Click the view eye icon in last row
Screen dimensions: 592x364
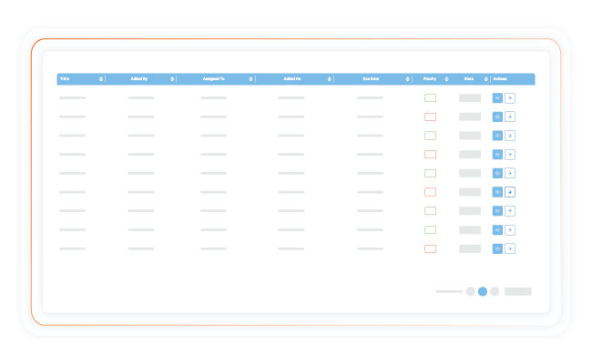click(x=497, y=248)
